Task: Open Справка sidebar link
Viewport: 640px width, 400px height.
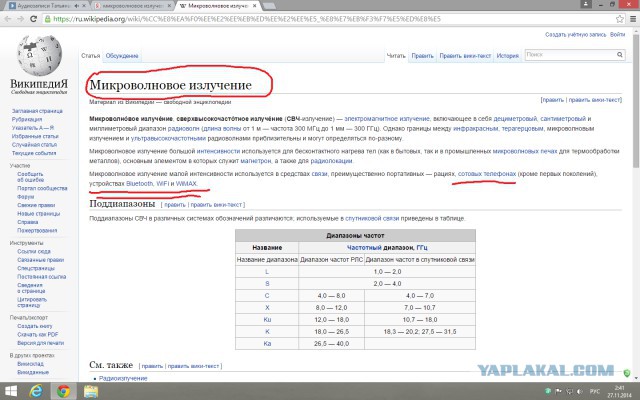Action: (27, 222)
